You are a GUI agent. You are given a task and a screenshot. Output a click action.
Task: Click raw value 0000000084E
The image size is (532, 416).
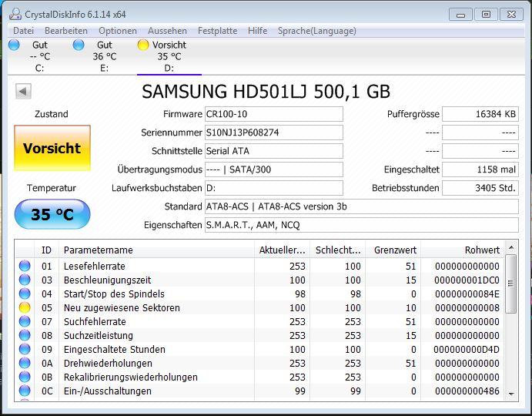(x=467, y=294)
